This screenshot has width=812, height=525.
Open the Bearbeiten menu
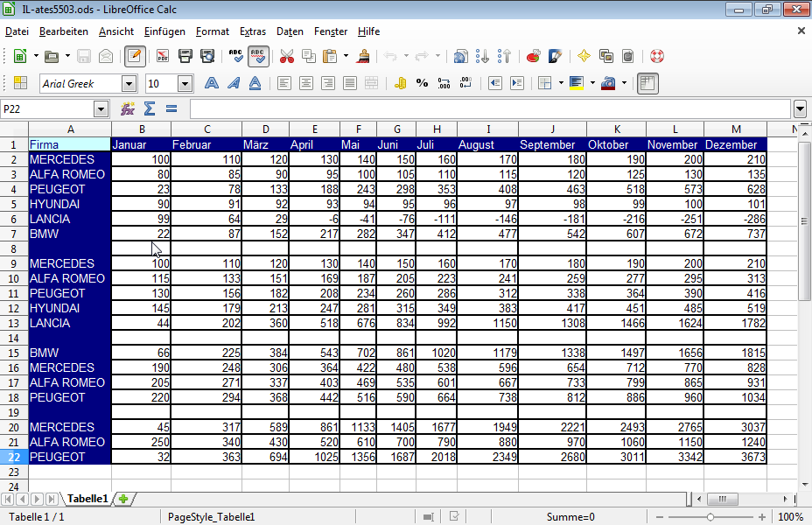click(x=64, y=31)
